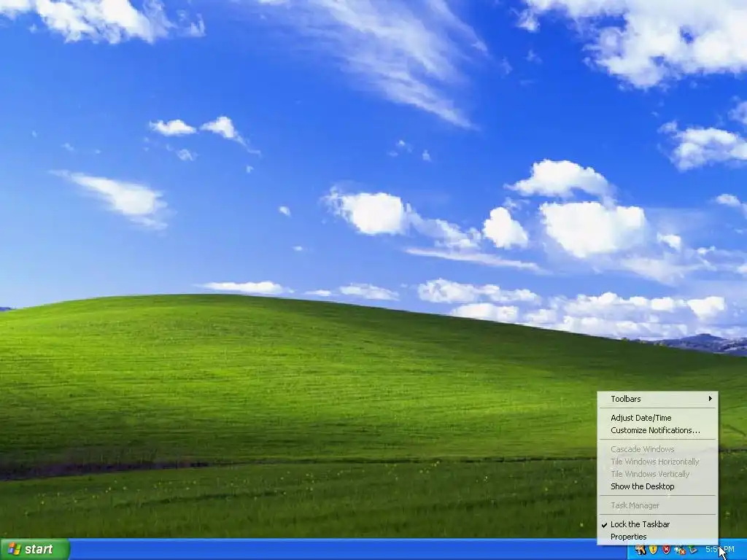Image resolution: width=747 pixels, height=560 pixels.
Task: Click the red shield alert tray icon
Action: [667, 550]
